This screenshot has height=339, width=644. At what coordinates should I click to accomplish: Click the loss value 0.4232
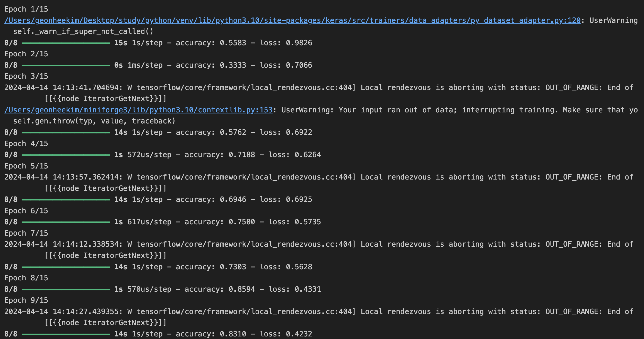point(299,334)
